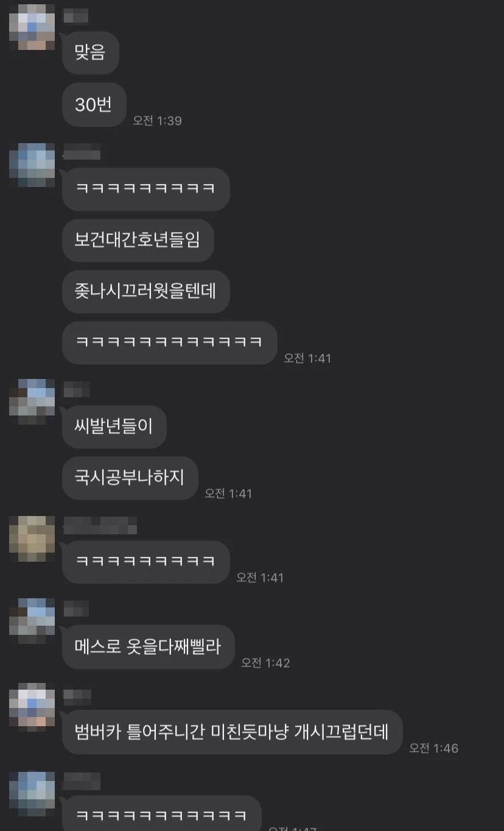Tap the avatar of the sender with four consecutive bubbles
The height and width of the screenshot is (831, 504).
click(x=32, y=166)
